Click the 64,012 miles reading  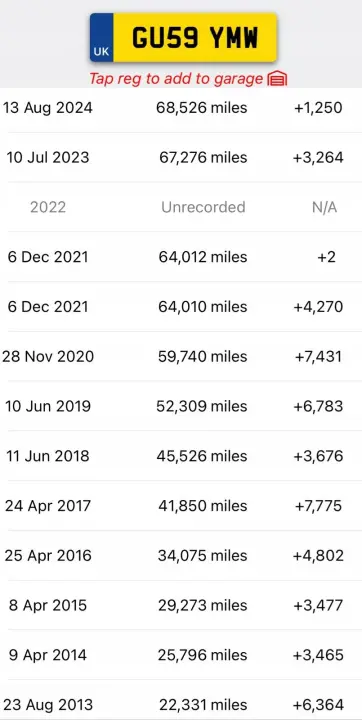point(203,257)
